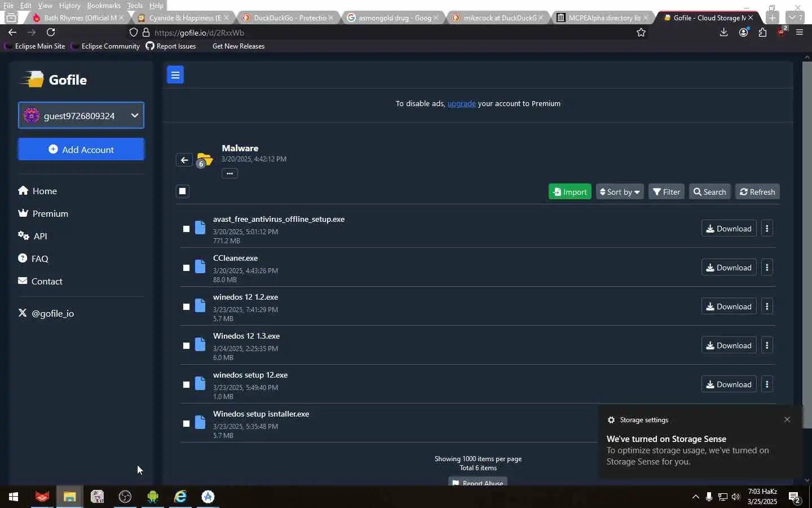Click file icon of Winedos 12 1.3.exe
This screenshot has height=508, width=812.
(200, 345)
